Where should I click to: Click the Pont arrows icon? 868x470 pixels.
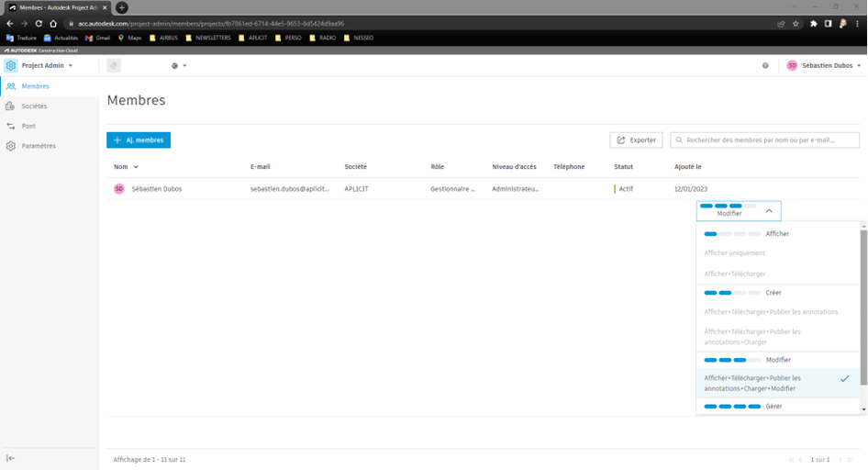[x=10, y=126]
